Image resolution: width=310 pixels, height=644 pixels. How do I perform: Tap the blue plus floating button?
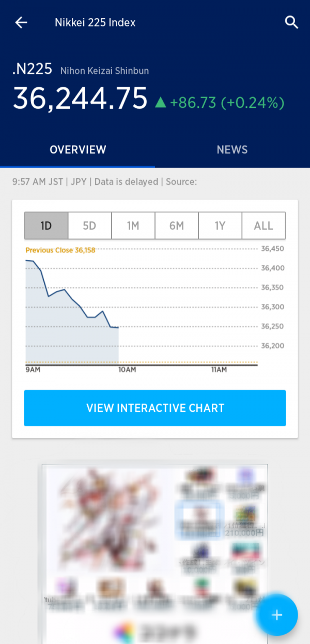click(x=277, y=615)
